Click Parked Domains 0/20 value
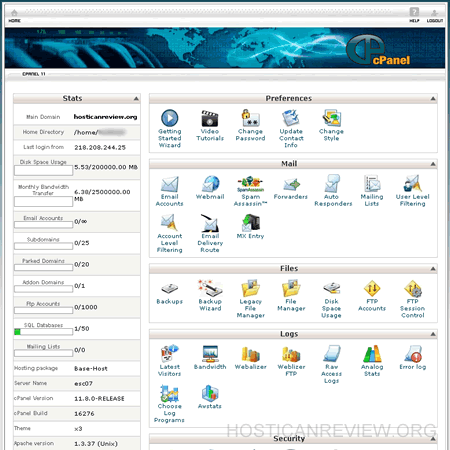This screenshot has height=450, width=450. [82, 264]
